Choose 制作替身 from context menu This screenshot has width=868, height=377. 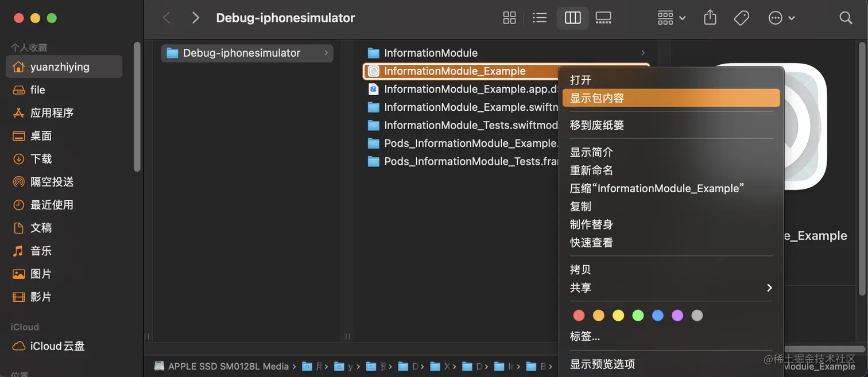pos(671,224)
